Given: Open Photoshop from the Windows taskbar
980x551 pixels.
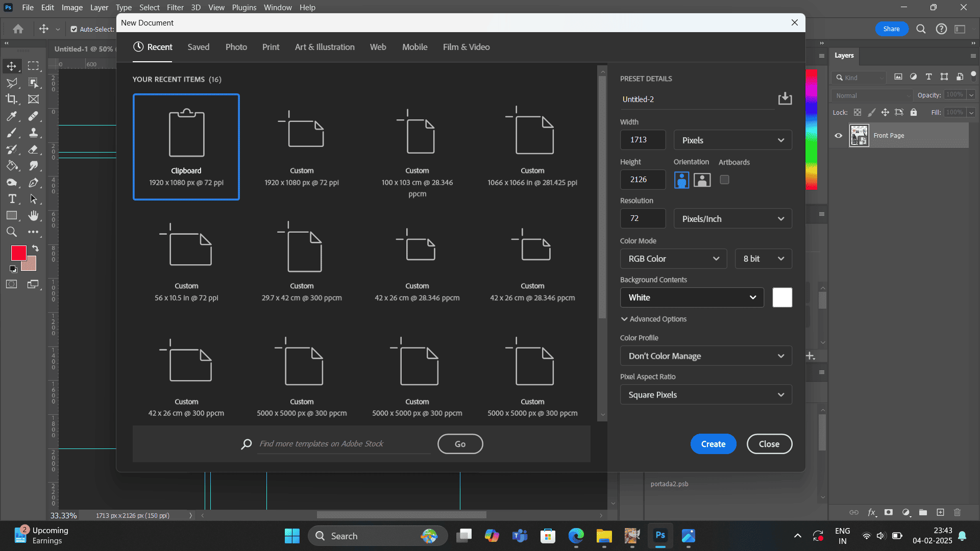Looking at the screenshot, I should pos(660,535).
